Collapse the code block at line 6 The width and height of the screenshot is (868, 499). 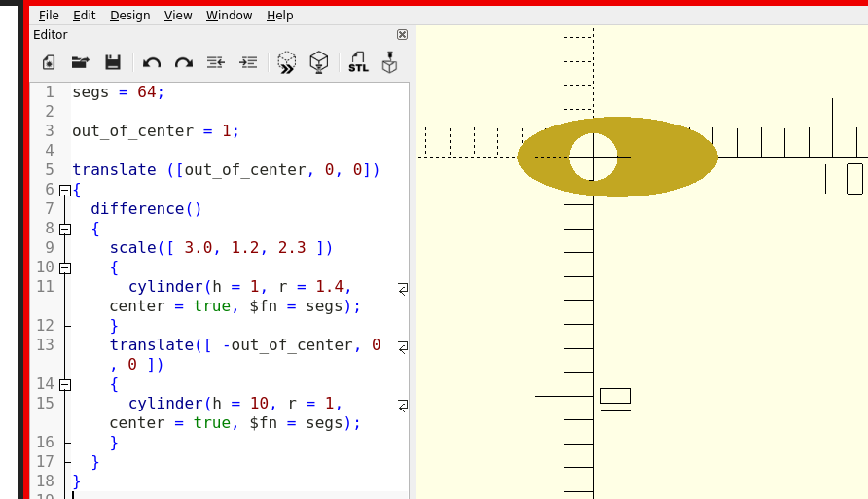click(x=65, y=191)
